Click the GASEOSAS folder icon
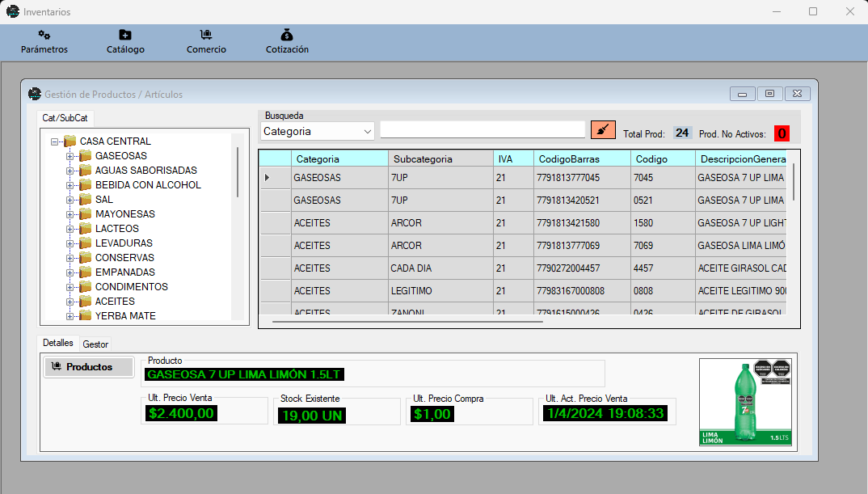This screenshot has width=868, height=494. tap(85, 155)
